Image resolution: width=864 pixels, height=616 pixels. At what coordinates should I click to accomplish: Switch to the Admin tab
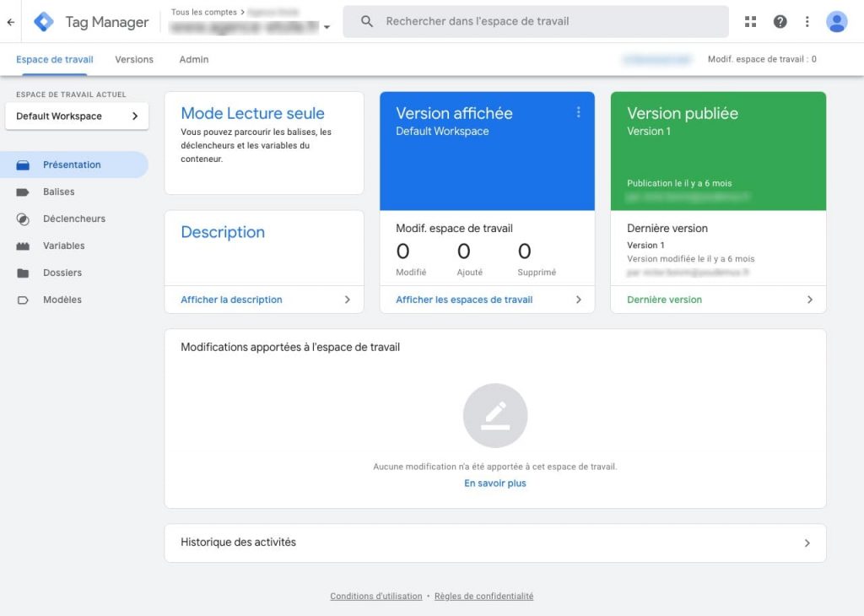(193, 60)
